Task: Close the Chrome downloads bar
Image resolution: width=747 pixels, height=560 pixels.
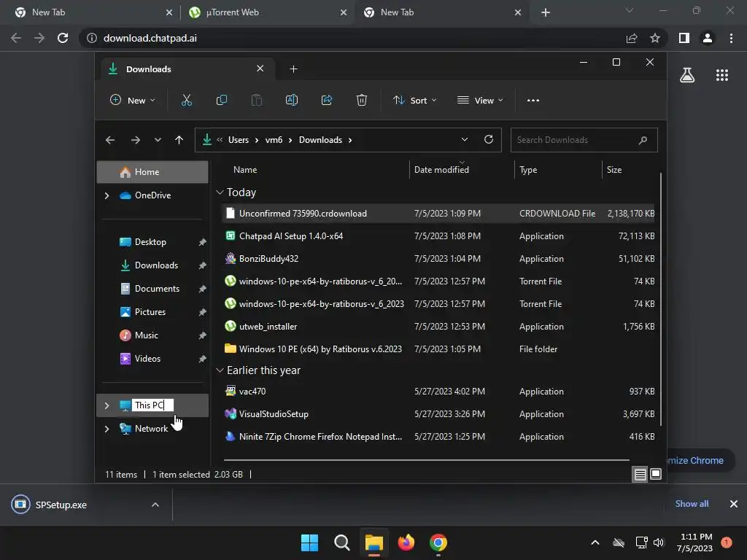Action: pyautogui.click(x=734, y=504)
